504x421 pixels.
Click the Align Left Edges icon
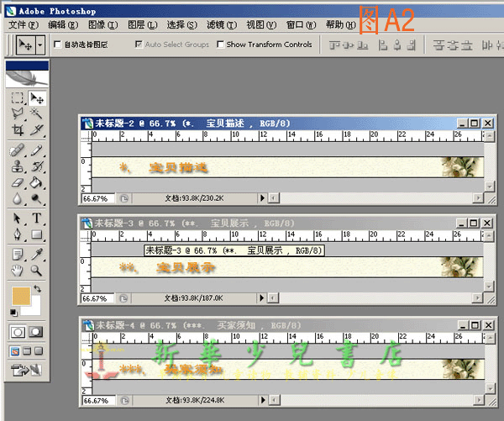[382, 45]
